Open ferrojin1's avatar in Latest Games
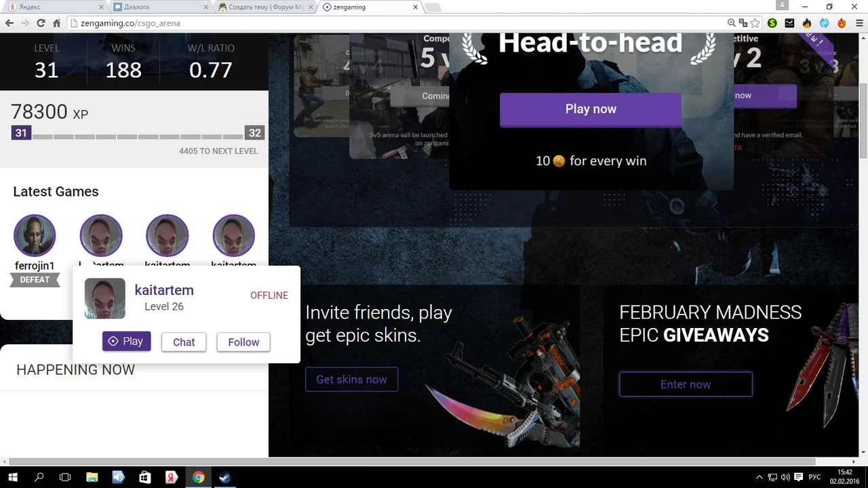Image resolution: width=868 pixels, height=488 pixels. 35,236
